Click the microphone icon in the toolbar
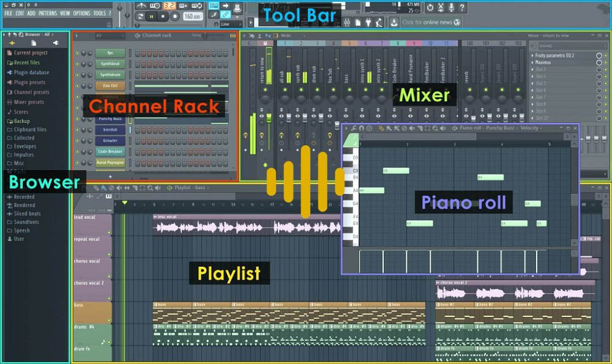Screen dimensions: 612x364 point(452,7)
